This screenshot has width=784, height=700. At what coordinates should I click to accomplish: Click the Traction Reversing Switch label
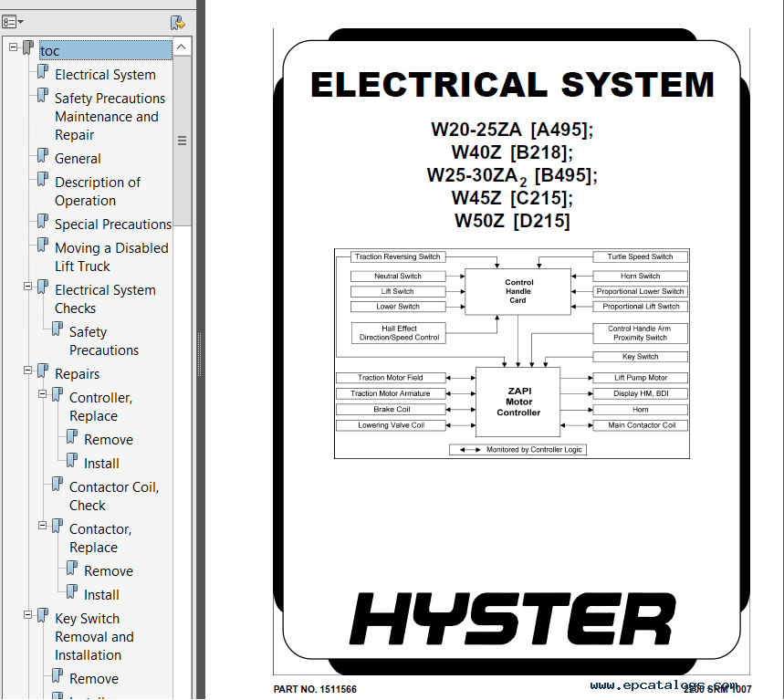click(x=398, y=256)
